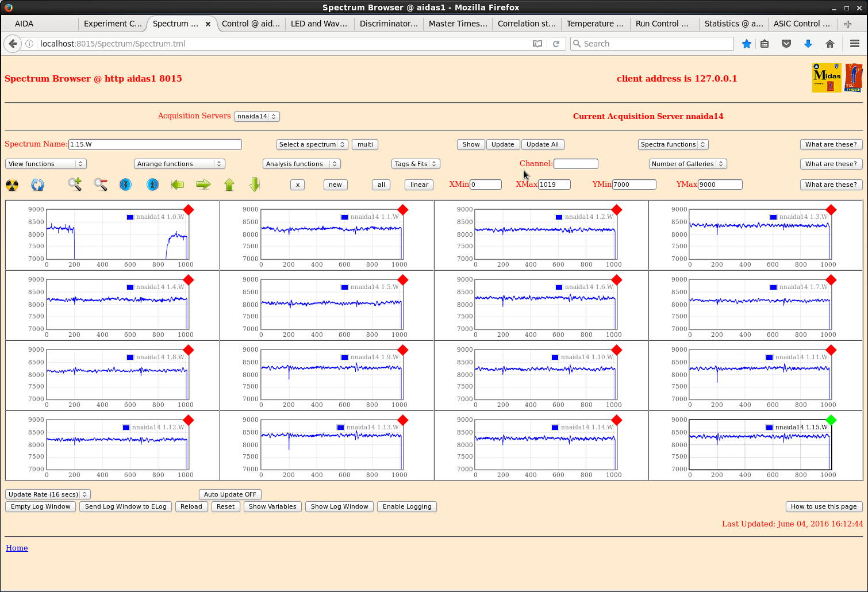Image resolution: width=868 pixels, height=592 pixels.
Task: Click the reload page icon in address bar
Action: point(556,44)
